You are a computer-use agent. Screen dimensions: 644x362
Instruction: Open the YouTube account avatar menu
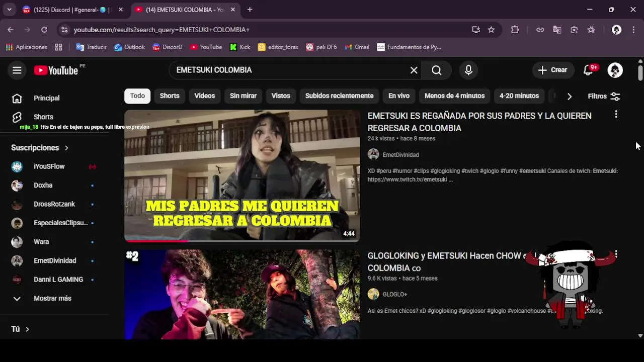point(615,70)
